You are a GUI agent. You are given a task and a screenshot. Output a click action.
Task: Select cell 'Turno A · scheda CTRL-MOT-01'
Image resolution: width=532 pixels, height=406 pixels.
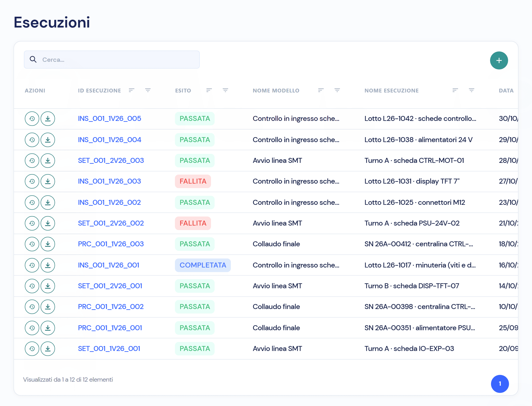coord(414,160)
